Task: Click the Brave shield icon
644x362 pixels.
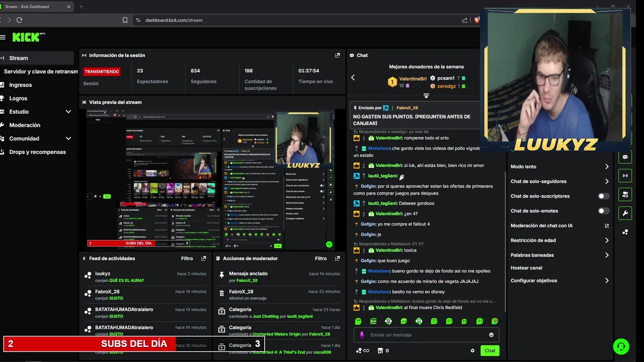Action: [x=476, y=20]
